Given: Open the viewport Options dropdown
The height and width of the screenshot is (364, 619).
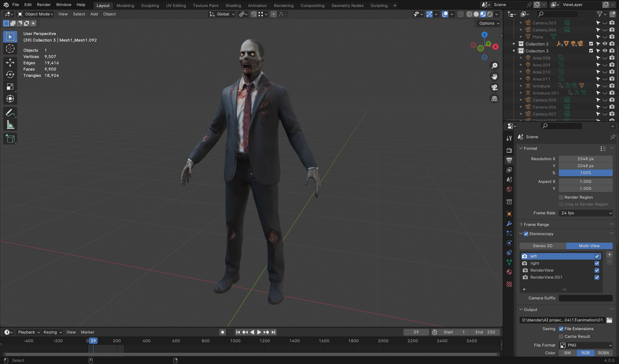Looking at the screenshot, I should click(489, 23).
